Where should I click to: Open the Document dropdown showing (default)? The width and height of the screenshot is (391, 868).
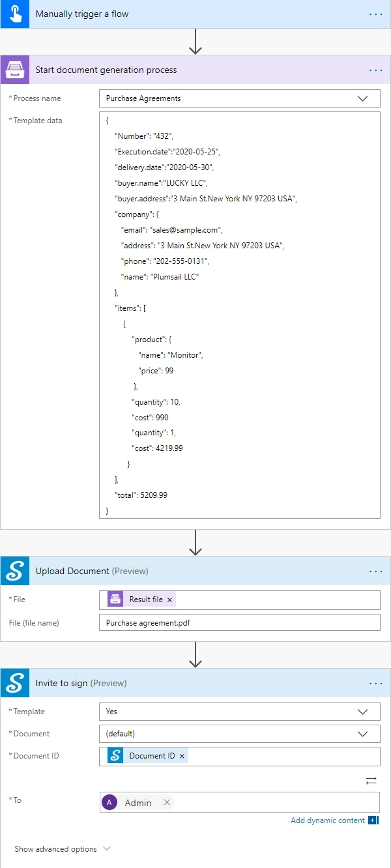[239, 734]
